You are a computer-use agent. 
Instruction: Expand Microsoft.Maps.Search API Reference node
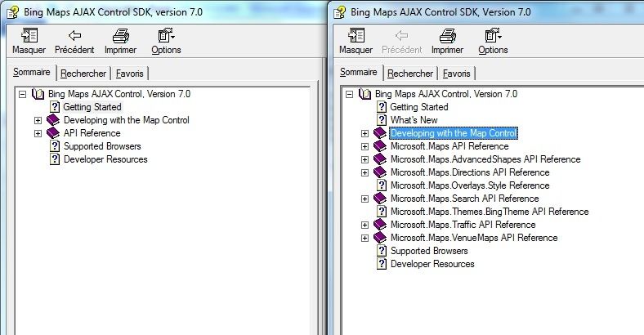[x=364, y=199]
